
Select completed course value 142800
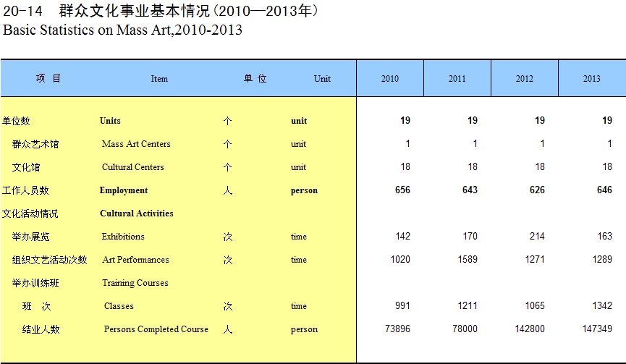[x=529, y=329]
